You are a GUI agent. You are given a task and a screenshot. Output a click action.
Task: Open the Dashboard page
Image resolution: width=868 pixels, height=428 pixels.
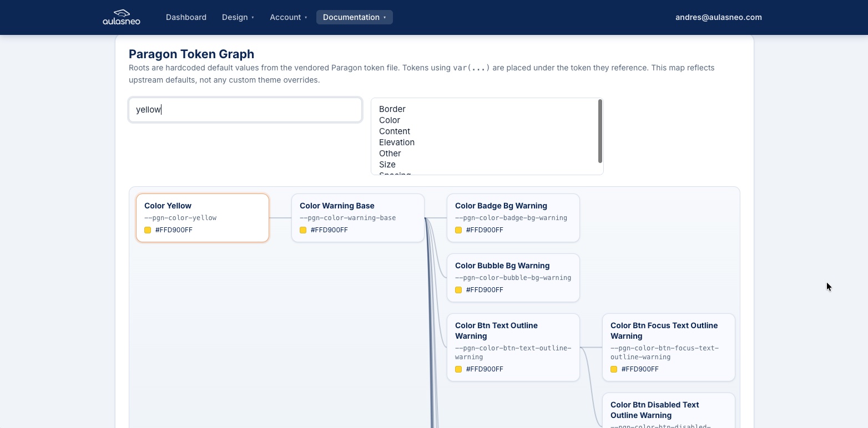[186, 17]
